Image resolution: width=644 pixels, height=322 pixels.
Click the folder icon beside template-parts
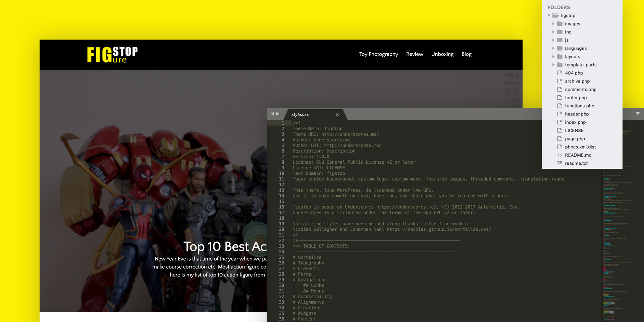point(559,65)
